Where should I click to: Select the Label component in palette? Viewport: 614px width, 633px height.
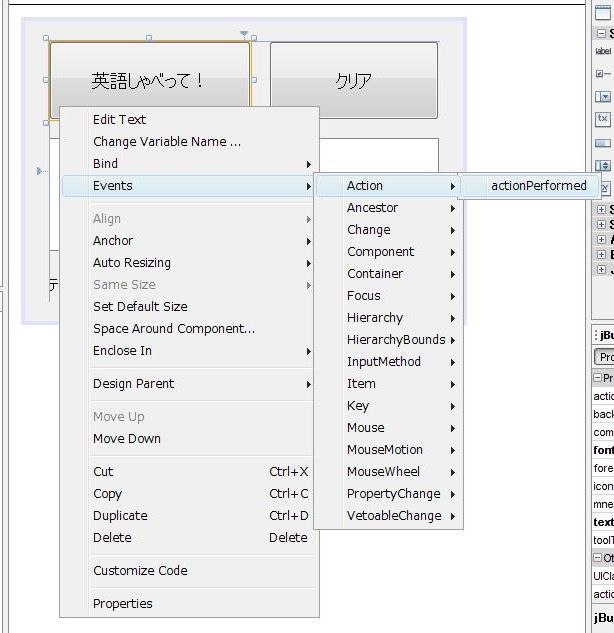(x=603, y=50)
